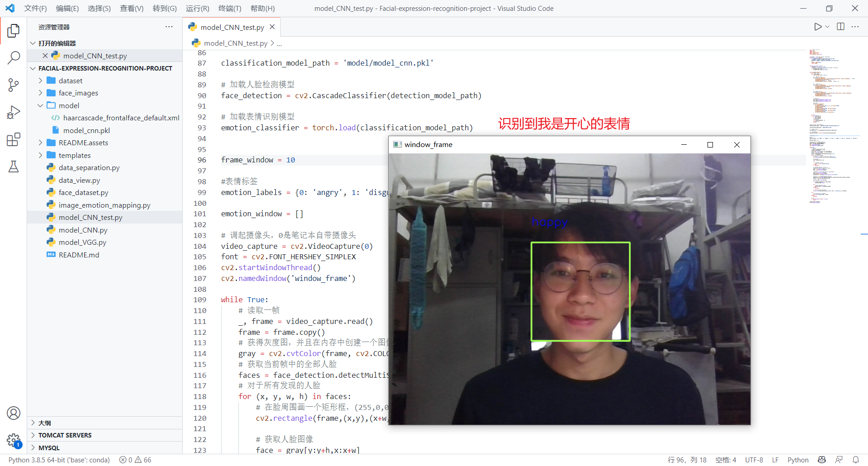Click the errors and warnings status indicator
This screenshot has height=466, width=868.
pyautogui.click(x=135, y=460)
